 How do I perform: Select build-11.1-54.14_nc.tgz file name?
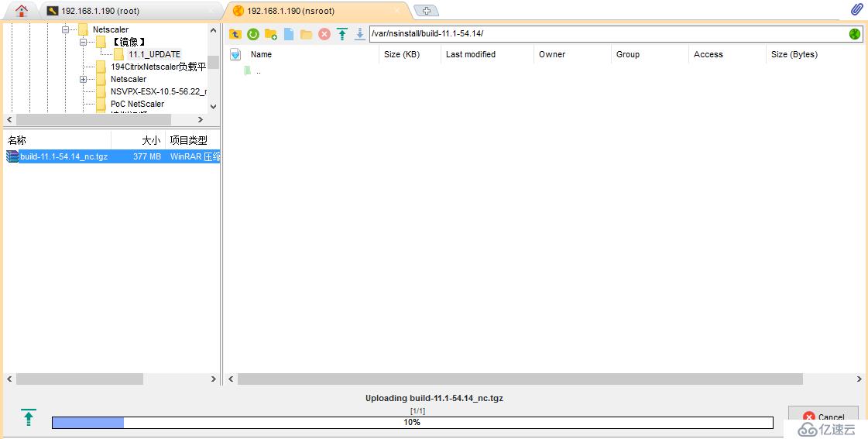tap(64, 156)
